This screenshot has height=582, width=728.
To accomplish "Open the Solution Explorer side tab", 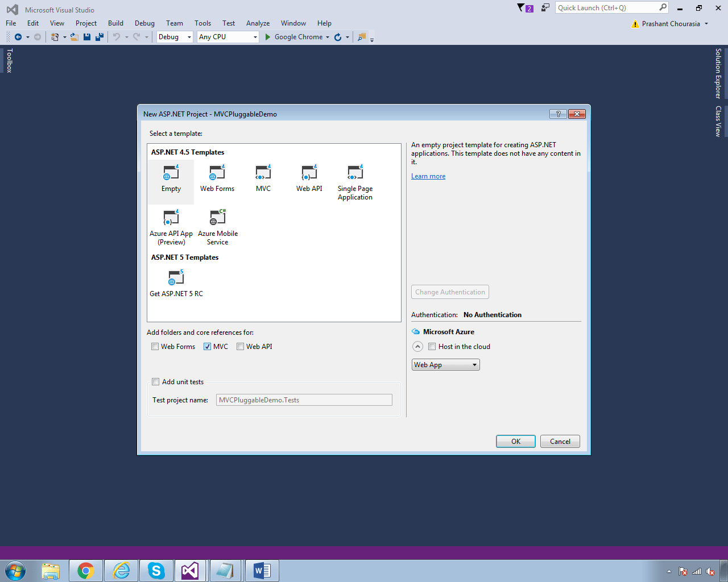I will pos(718,73).
